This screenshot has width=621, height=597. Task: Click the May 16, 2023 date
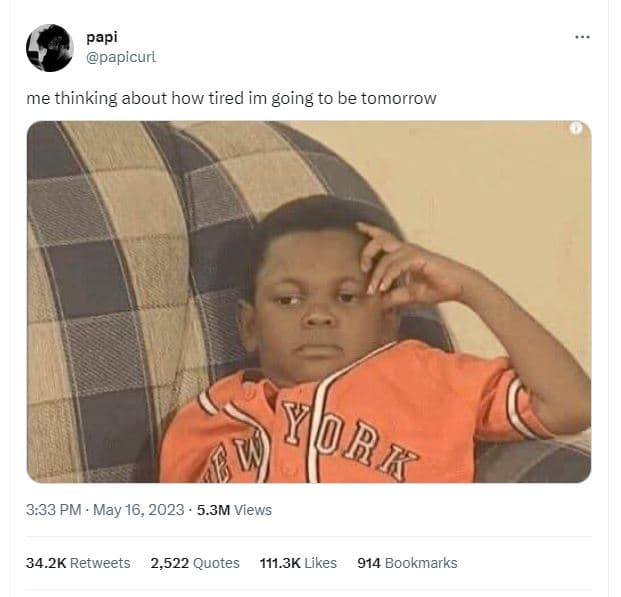(139, 509)
